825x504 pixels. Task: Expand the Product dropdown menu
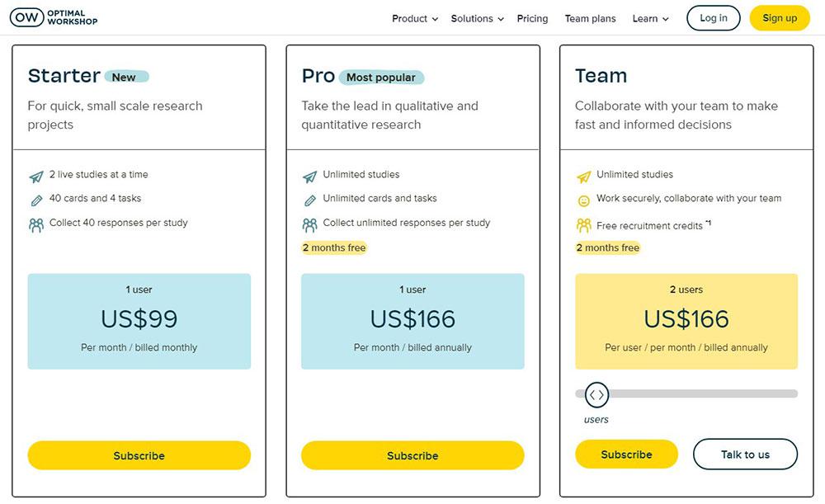415,18
